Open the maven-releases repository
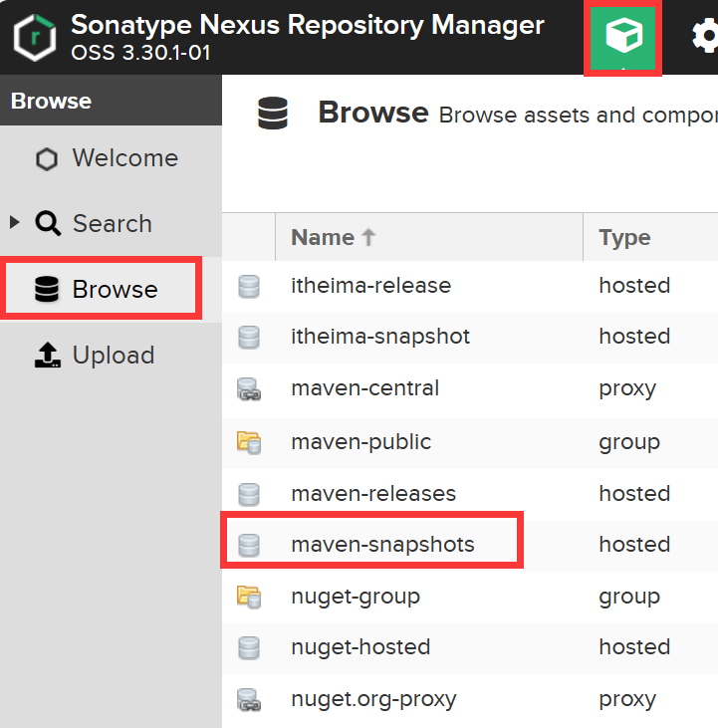The image size is (718, 728). point(373,494)
